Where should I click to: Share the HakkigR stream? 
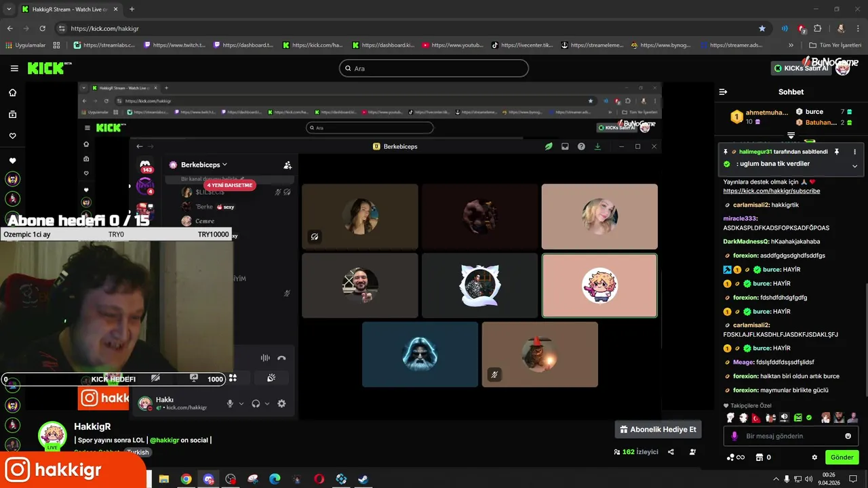tap(671, 452)
